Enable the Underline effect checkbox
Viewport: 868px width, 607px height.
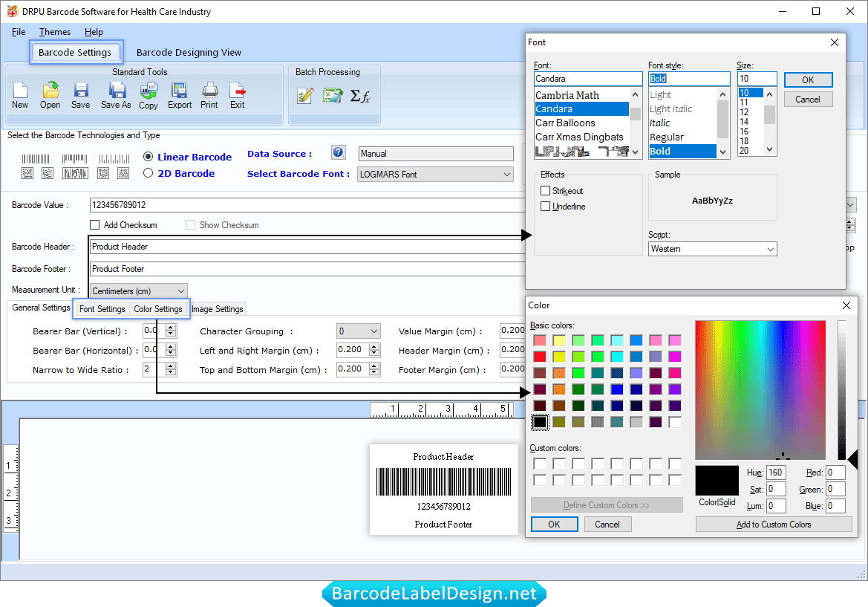point(545,206)
